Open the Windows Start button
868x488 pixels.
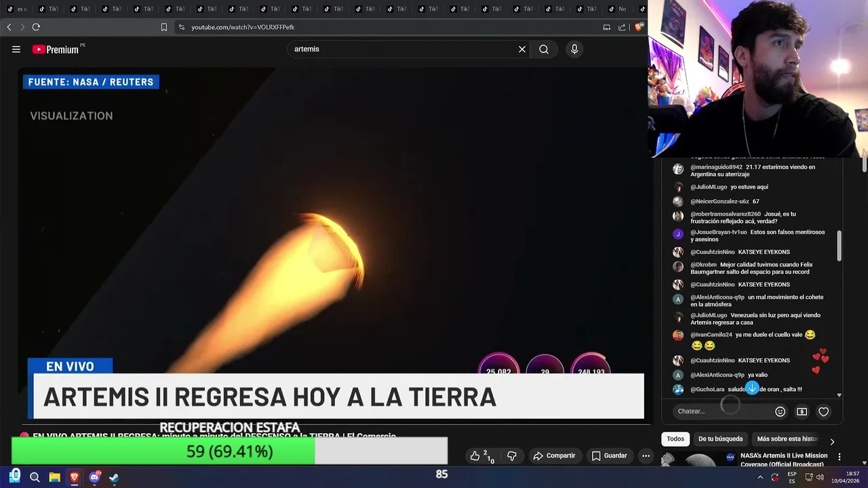pos(15,477)
